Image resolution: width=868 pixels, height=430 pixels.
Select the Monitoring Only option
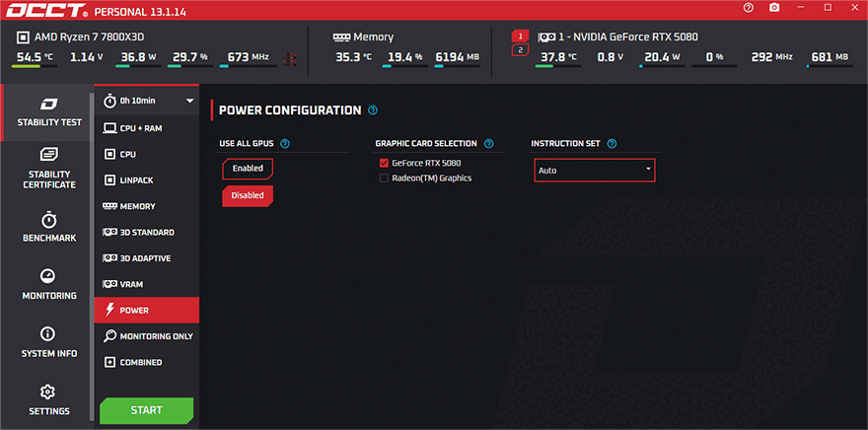pyautogui.click(x=147, y=336)
